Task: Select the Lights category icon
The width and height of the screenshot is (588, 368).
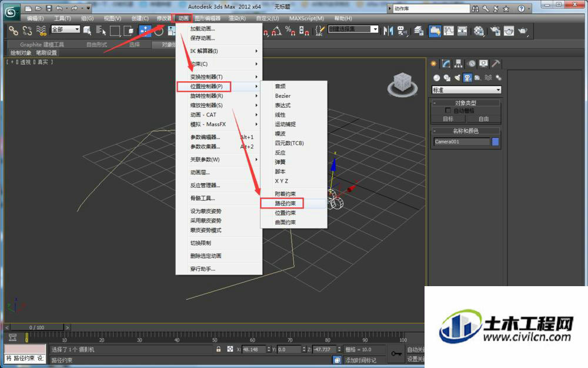Action: tap(457, 78)
